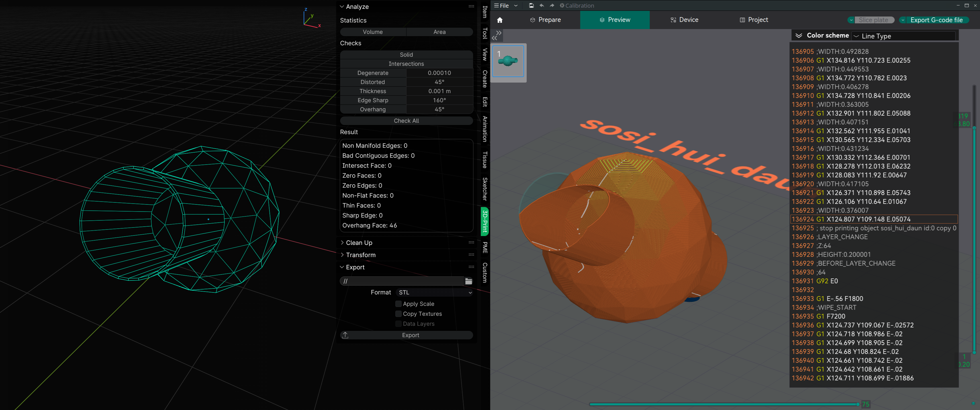This screenshot has height=410, width=980.
Task: Select the plate 1 thumbnail
Action: (508, 61)
